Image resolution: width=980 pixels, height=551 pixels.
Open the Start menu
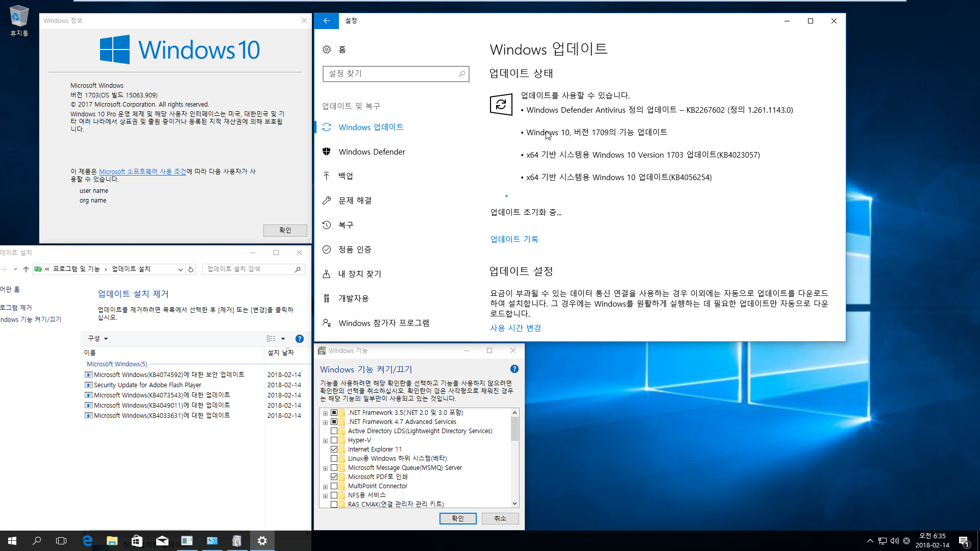[12, 541]
